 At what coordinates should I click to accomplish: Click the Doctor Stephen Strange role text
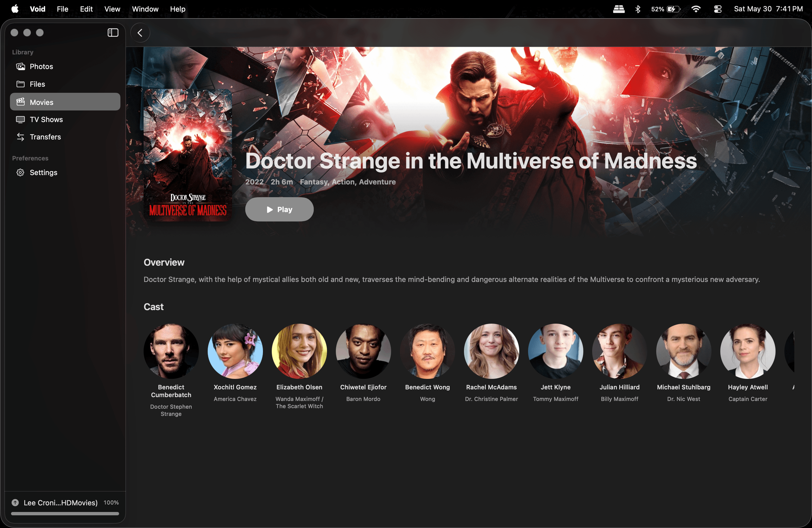tap(171, 410)
